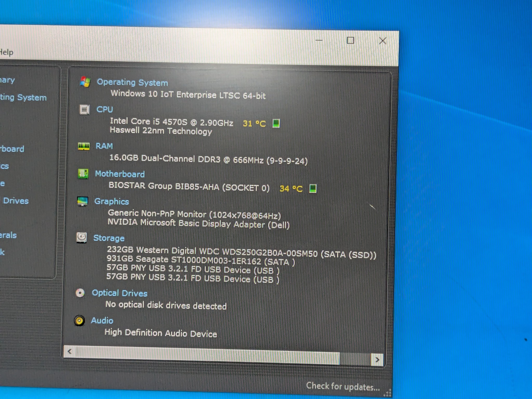Click the first 57GB PNY USB entry
This screenshot has width=532, height=399.
(193, 269)
